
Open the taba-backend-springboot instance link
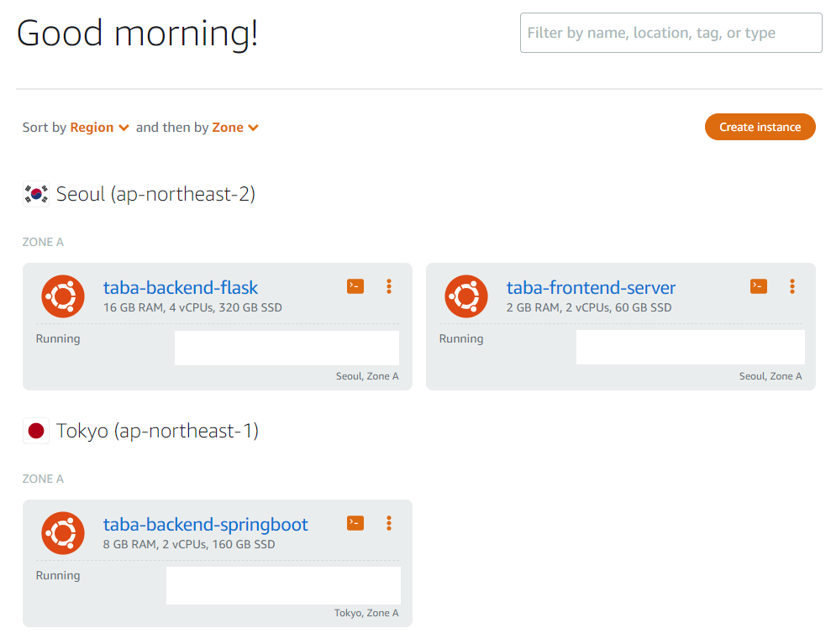pos(205,524)
